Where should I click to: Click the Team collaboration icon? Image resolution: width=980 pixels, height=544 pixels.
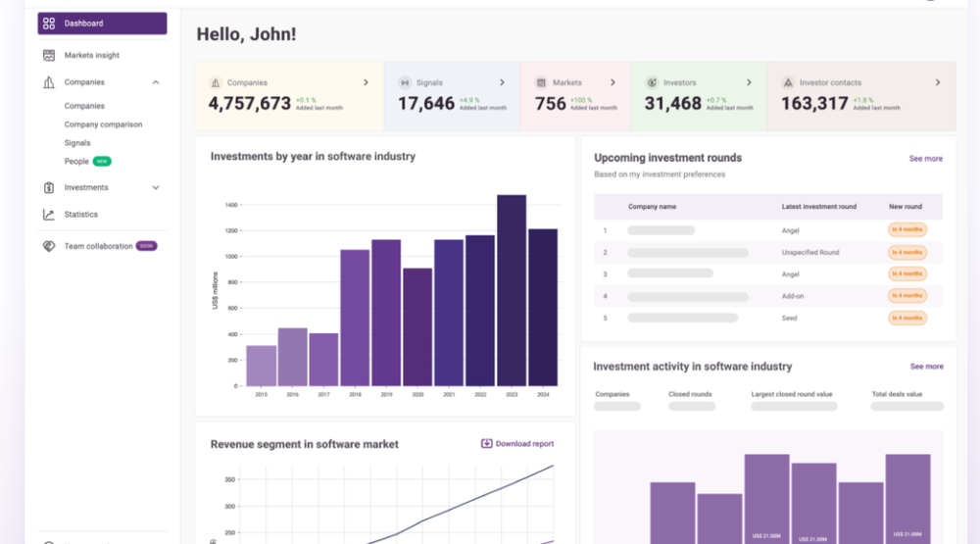click(x=49, y=246)
